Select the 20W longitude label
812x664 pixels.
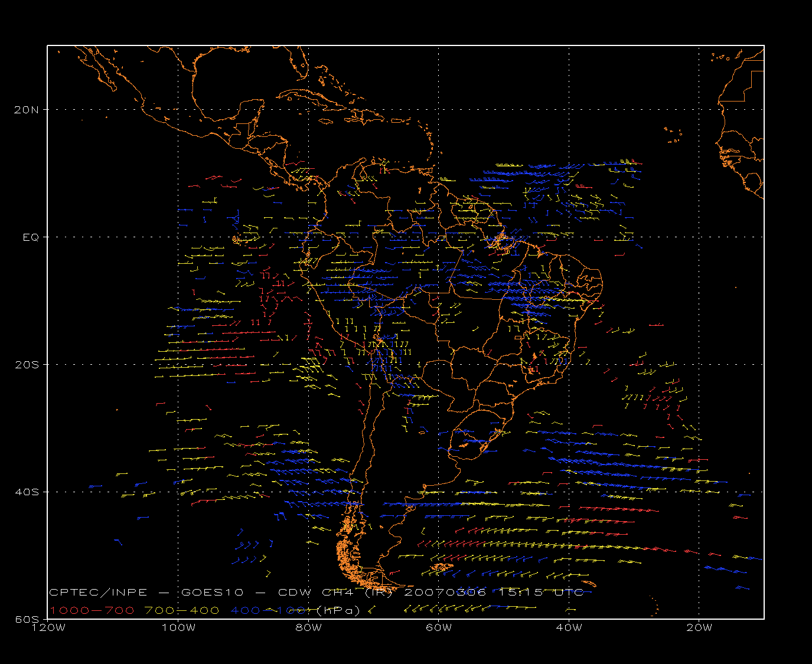699,628
